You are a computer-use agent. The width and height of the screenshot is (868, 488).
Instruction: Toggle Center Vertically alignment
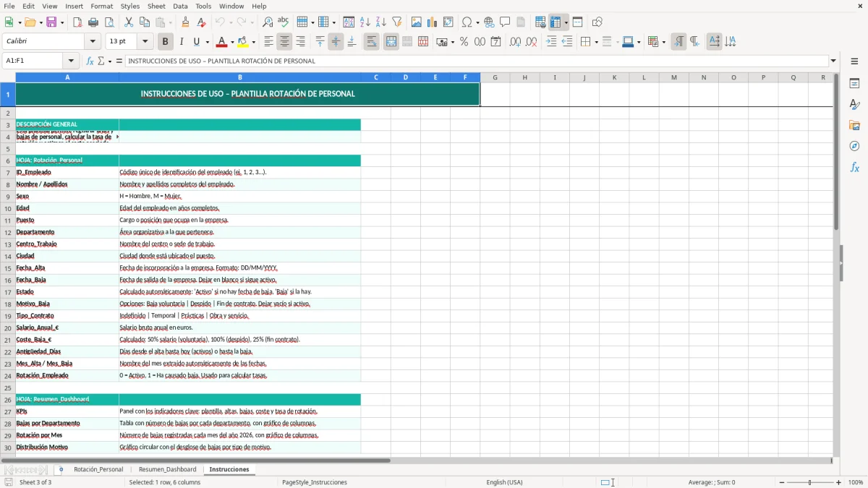pos(336,42)
